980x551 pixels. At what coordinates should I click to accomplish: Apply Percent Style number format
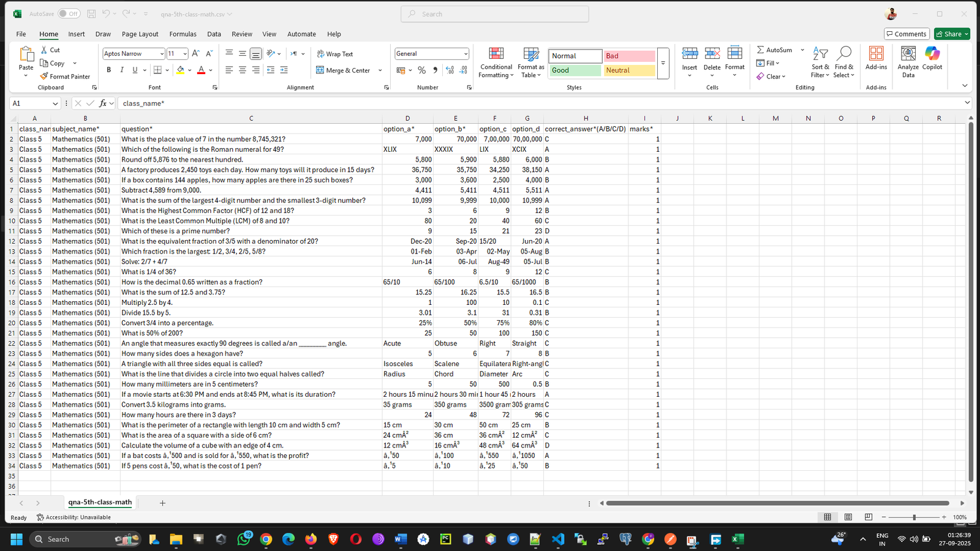click(421, 70)
